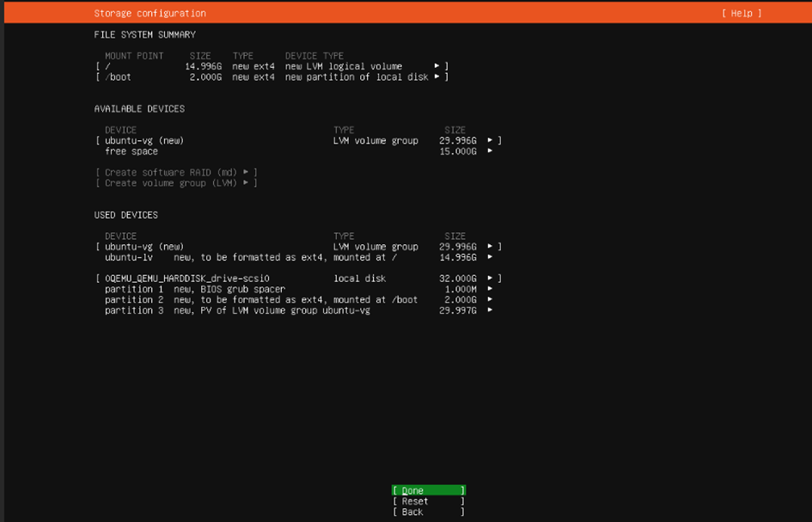
Task: Select partition 3 PV of ubuntu-vg row
Action: point(299,310)
